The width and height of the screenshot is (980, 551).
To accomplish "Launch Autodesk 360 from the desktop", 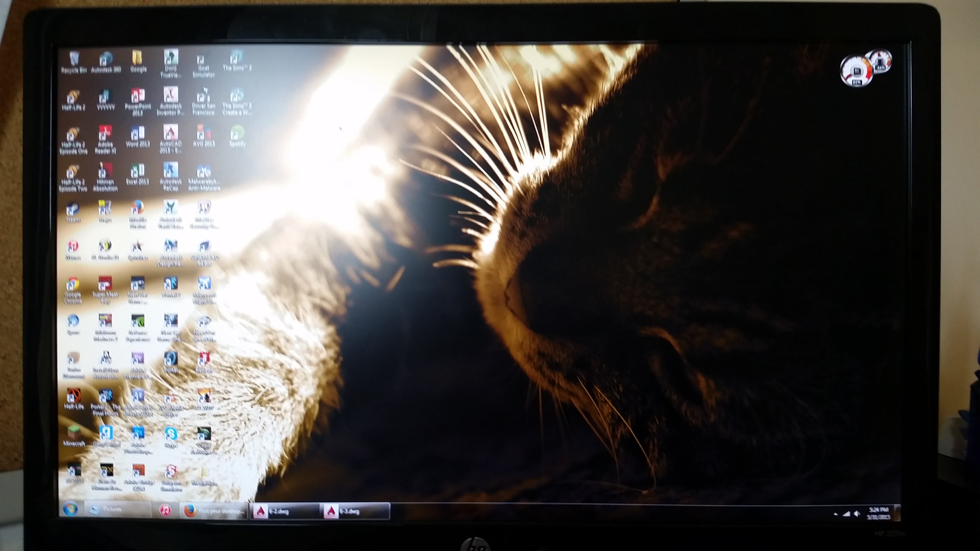I will 106,62.
